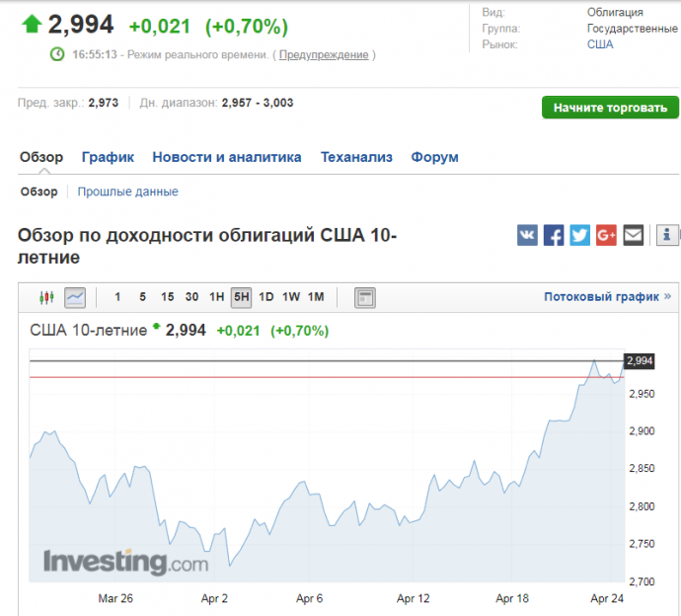The image size is (681, 616).
Task: Select the area line chart icon
Action: point(75,297)
